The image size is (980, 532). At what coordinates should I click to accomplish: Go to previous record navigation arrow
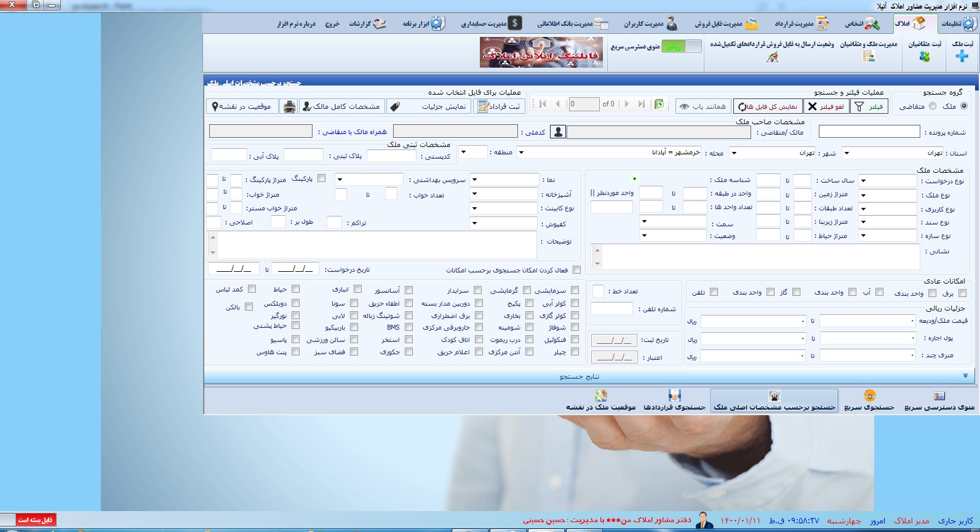(557, 104)
